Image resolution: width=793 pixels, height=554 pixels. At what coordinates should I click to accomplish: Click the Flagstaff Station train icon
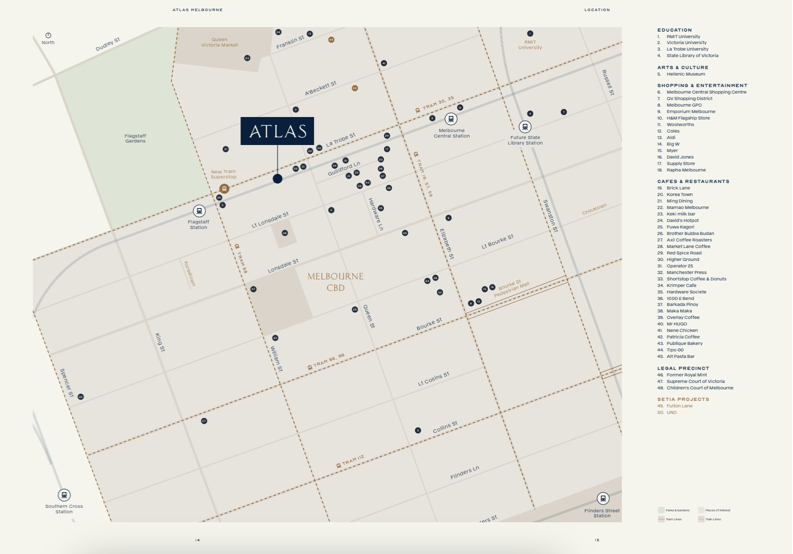click(x=199, y=211)
